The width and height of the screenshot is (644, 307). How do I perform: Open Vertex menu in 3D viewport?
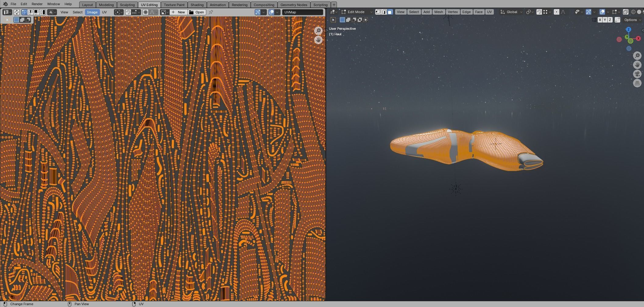(453, 12)
